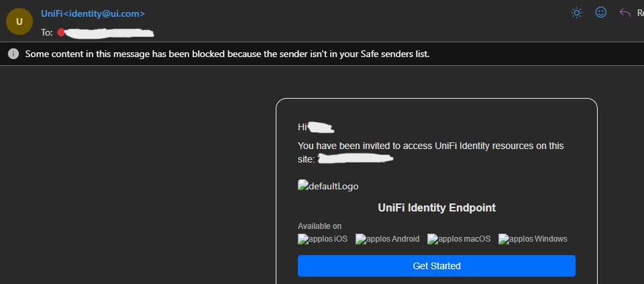Click the defaultLogo image placeholder
The image size is (644, 284).
333,186
